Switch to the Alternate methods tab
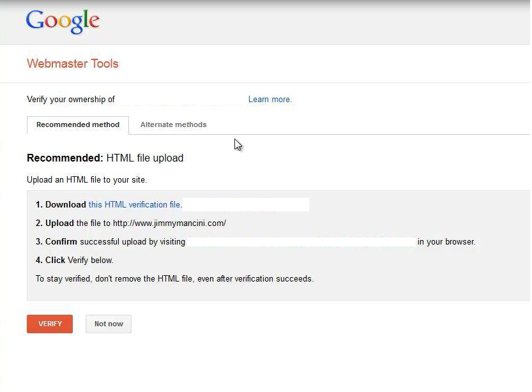Image resolution: width=532 pixels, height=392 pixels. click(x=173, y=125)
